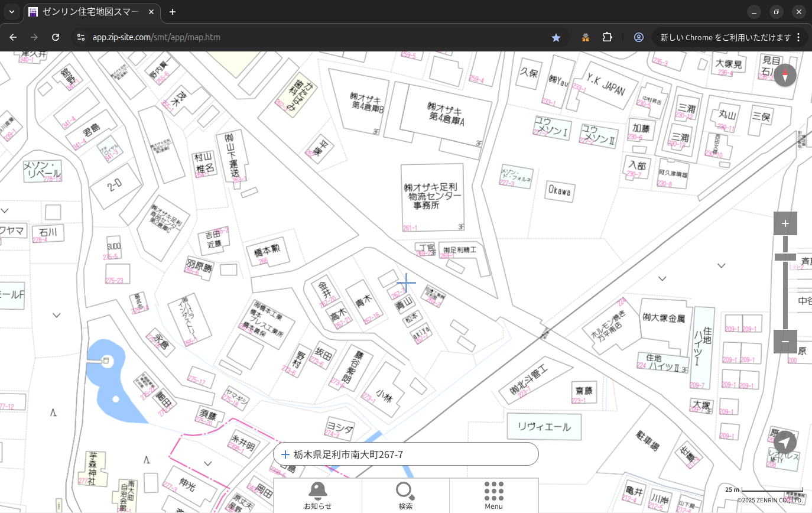Viewport: 812px width, 513px height.
Task: Expand chevron on left edge near ワヤマ
Action: [x=5, y=211]
